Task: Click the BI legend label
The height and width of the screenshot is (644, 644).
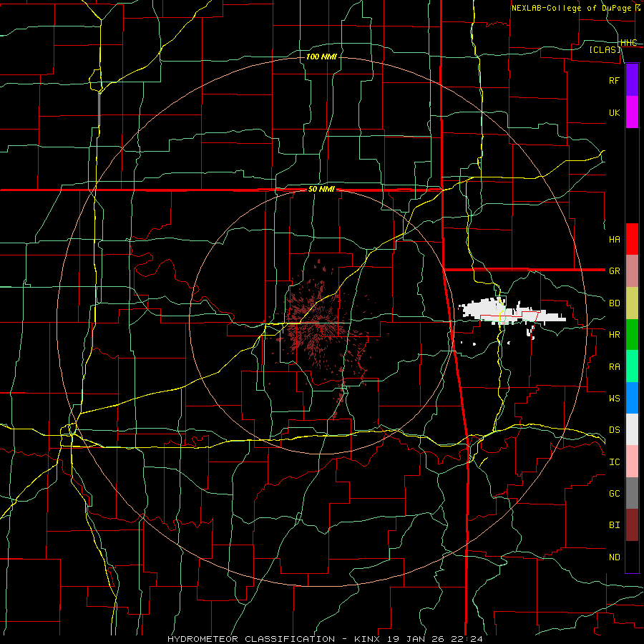Action: (x=615, y=525)
